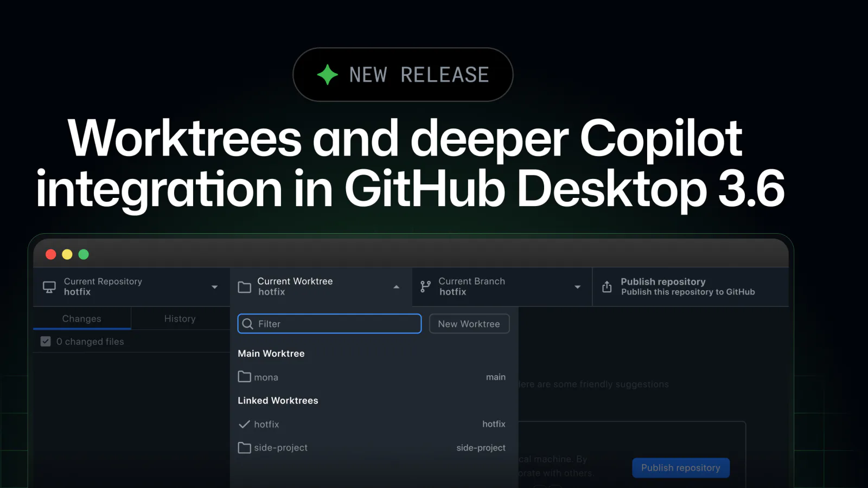Screen dimensions: 868x488
Task: Click the green maximize window button
Action: coord(84,254)
